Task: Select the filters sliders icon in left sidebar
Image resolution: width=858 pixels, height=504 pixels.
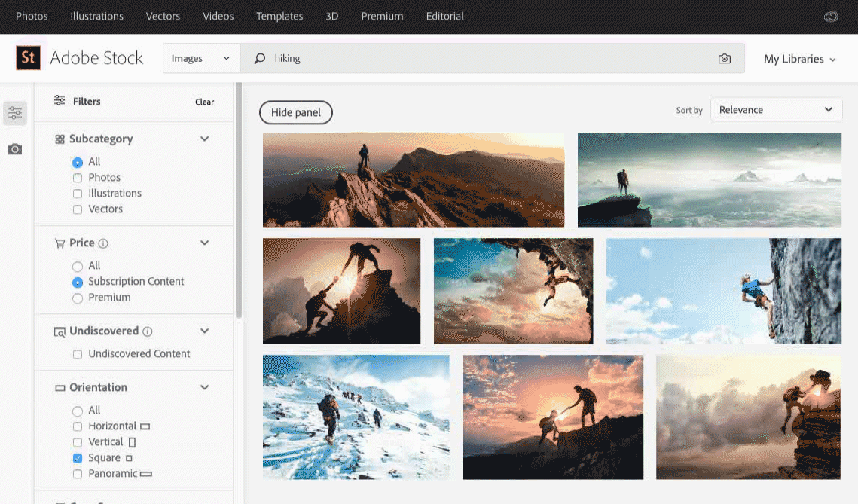Action: 15,113
